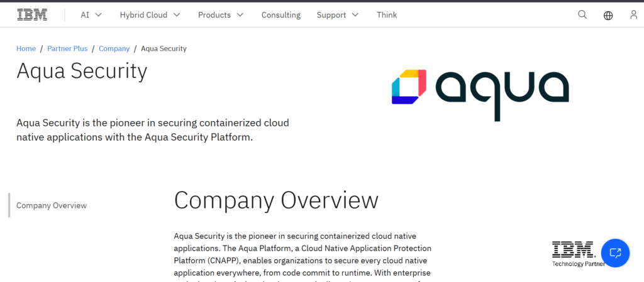The image size is (644, 282).
Task: Open the Consulting menu item
Action: click(x=281, y=14)
